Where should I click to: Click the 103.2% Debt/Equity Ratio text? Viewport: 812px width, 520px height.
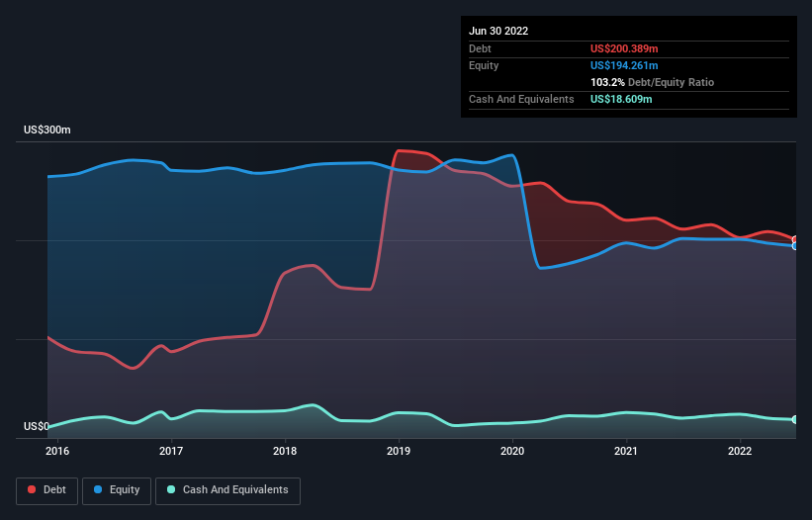(652, 82)
